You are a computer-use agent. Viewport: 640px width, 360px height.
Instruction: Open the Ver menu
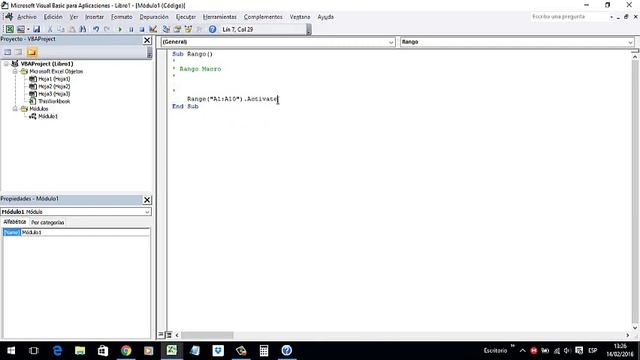tap(74, 17)
